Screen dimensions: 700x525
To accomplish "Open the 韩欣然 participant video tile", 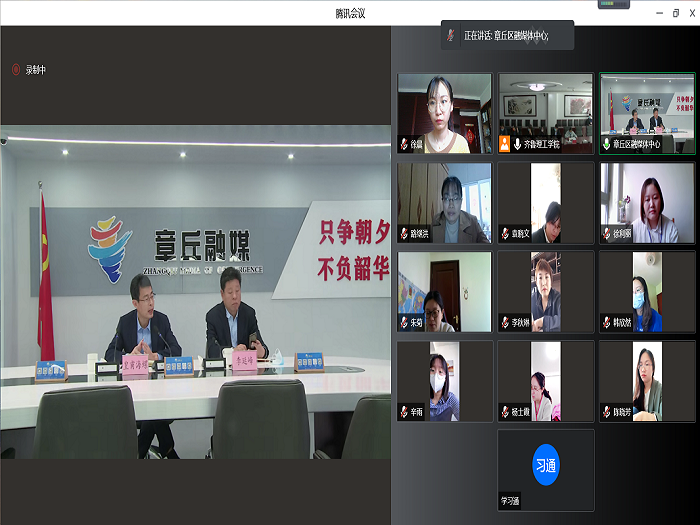I will (646, 291).
